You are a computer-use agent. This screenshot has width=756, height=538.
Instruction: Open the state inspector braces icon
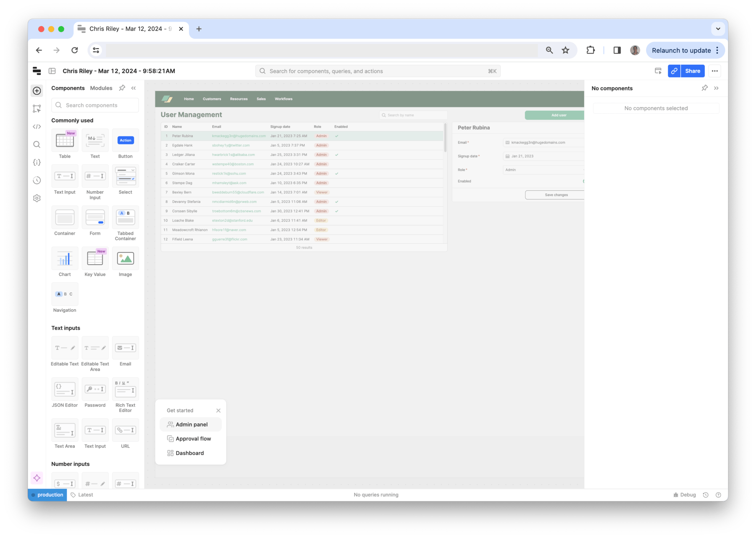pos(37,163)
